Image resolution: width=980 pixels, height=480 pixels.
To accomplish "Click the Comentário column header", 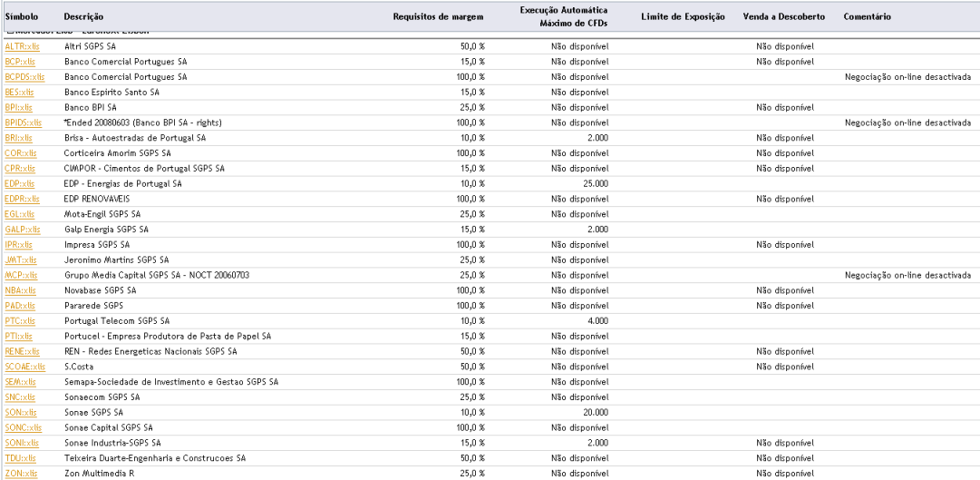I will click(867, 17).
